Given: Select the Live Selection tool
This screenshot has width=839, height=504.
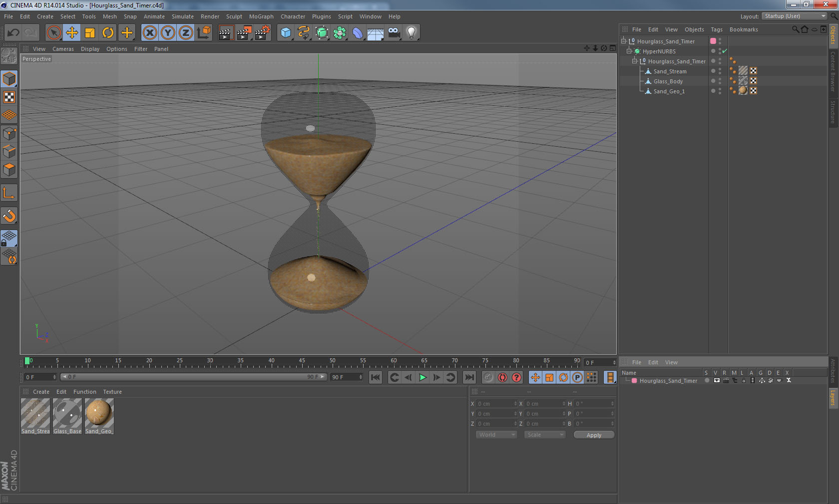Looking at the screenshot, I should point(53,33).
